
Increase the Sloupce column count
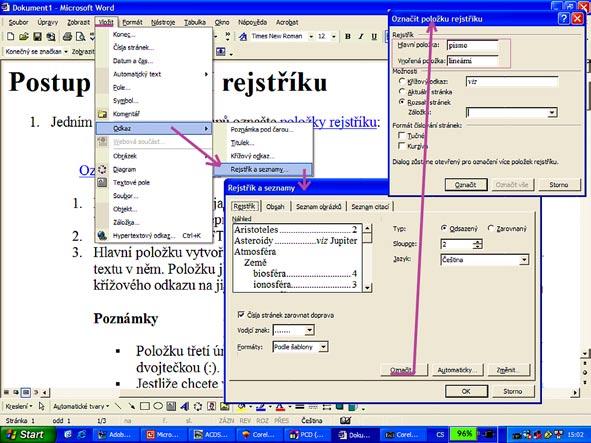(x=478, y=241)
